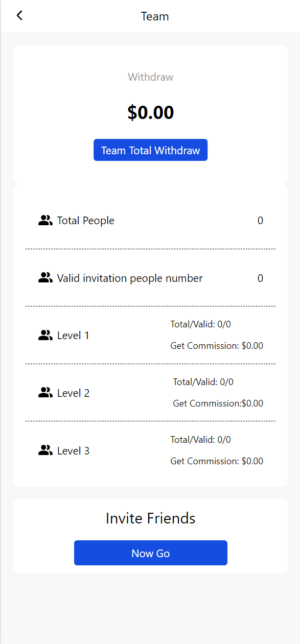Select the people icon next to Level 2
The image size is (300, 644).
click(45, 393)
